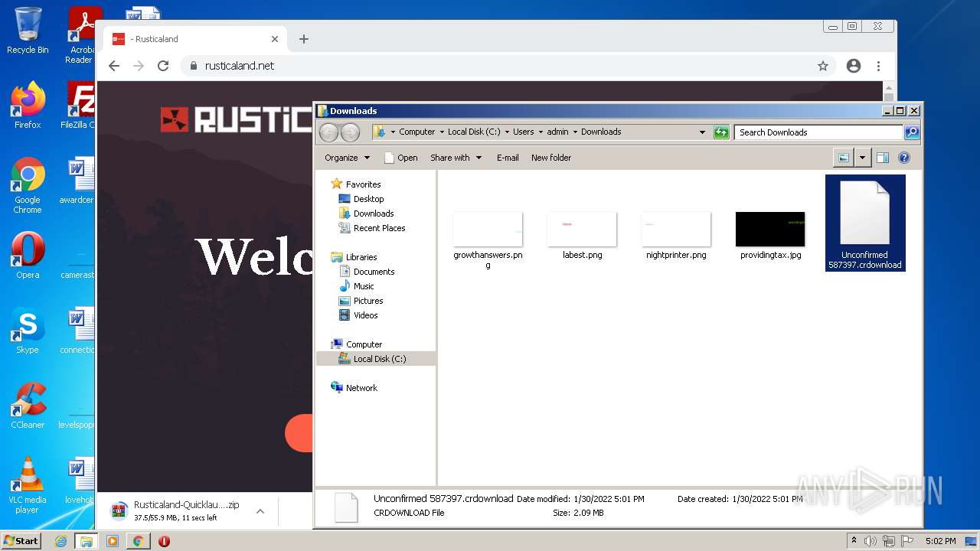Click Users in the address breadcrumb
This screenshot has width=980, height=551.
[523, 132]
